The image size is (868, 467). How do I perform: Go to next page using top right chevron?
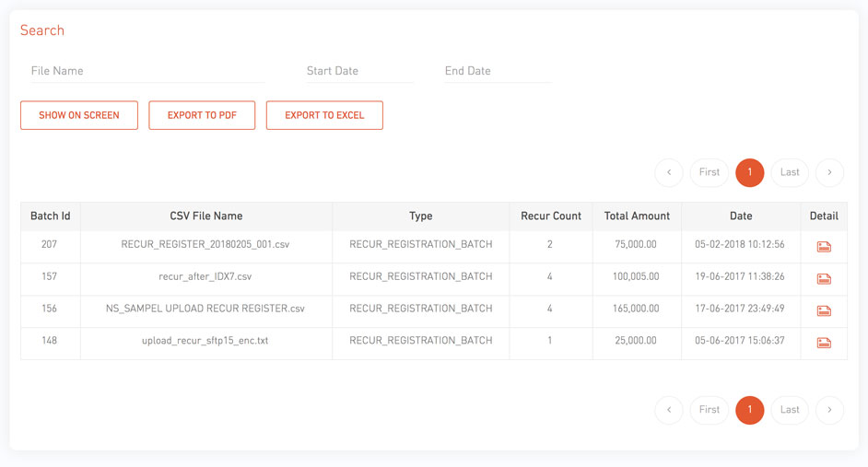click(829, 172)
